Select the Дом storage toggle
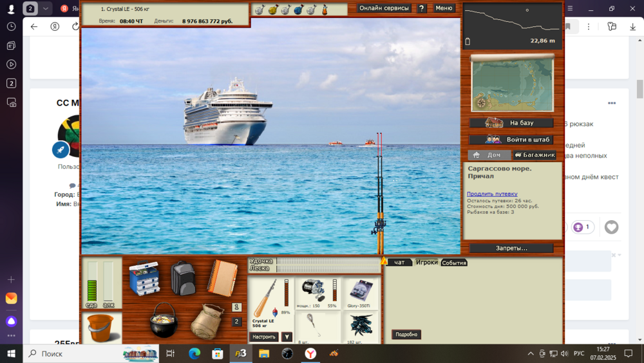The width and height of the screenshot is (644, 363). tap(488, 155)
